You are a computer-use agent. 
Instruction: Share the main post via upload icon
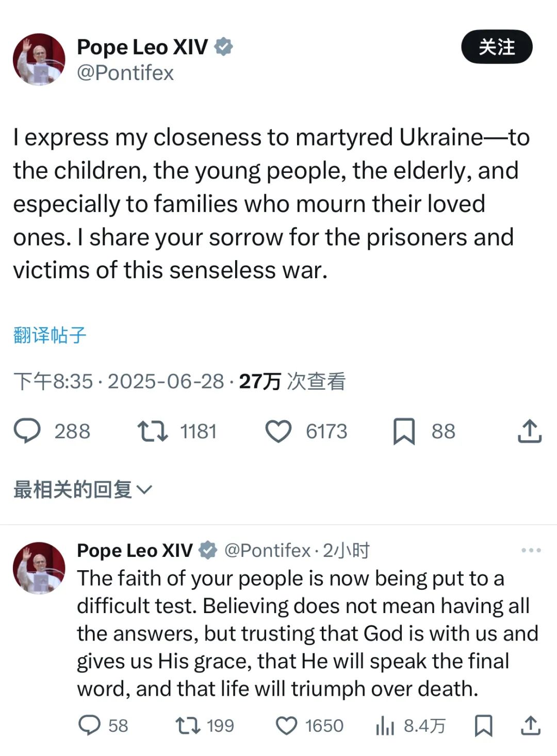click(x=530, y=431)
